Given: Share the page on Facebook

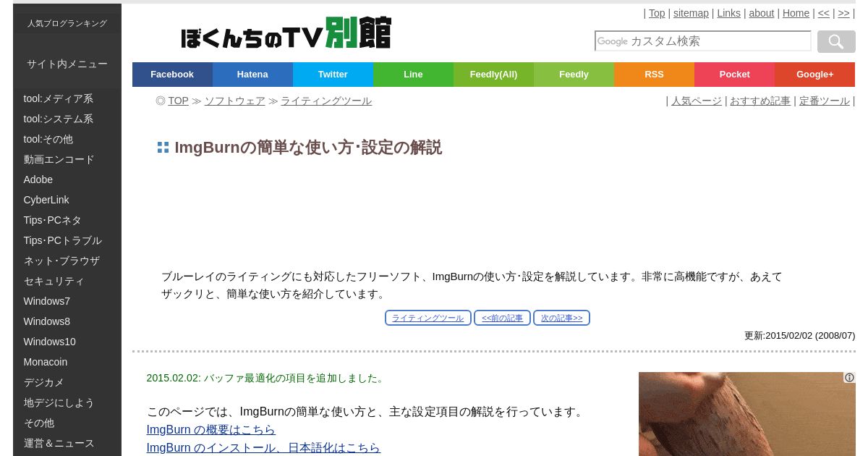Looking at the screenshot, I should (172, 75).
